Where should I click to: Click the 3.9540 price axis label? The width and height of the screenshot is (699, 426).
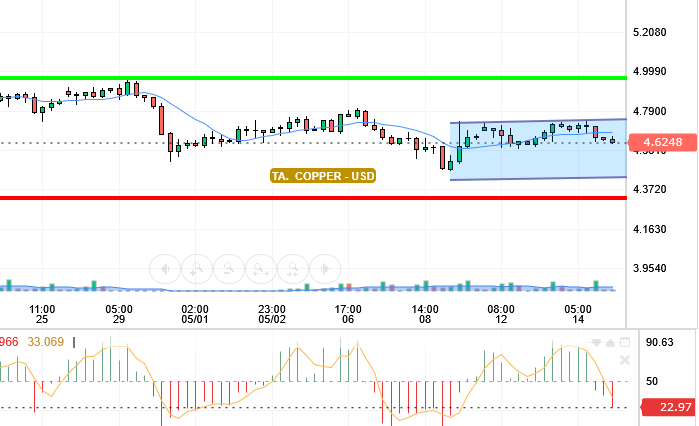(x=650, y=268)
